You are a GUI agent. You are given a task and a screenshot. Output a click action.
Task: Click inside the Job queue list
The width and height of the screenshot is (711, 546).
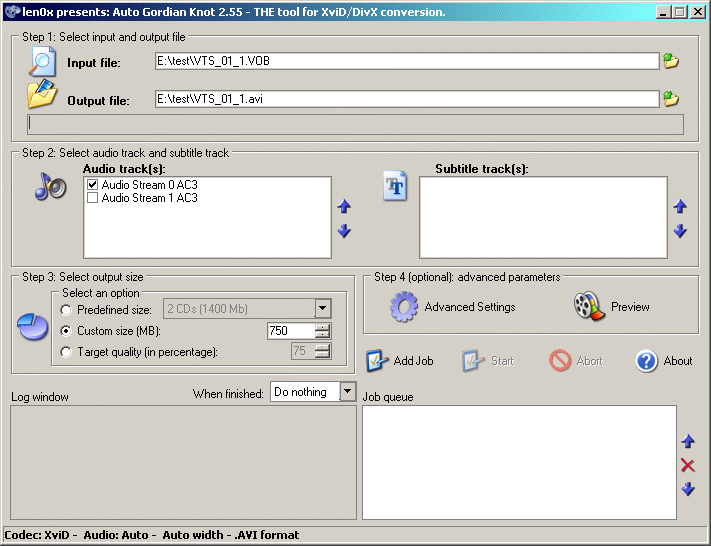click(519, 462)
